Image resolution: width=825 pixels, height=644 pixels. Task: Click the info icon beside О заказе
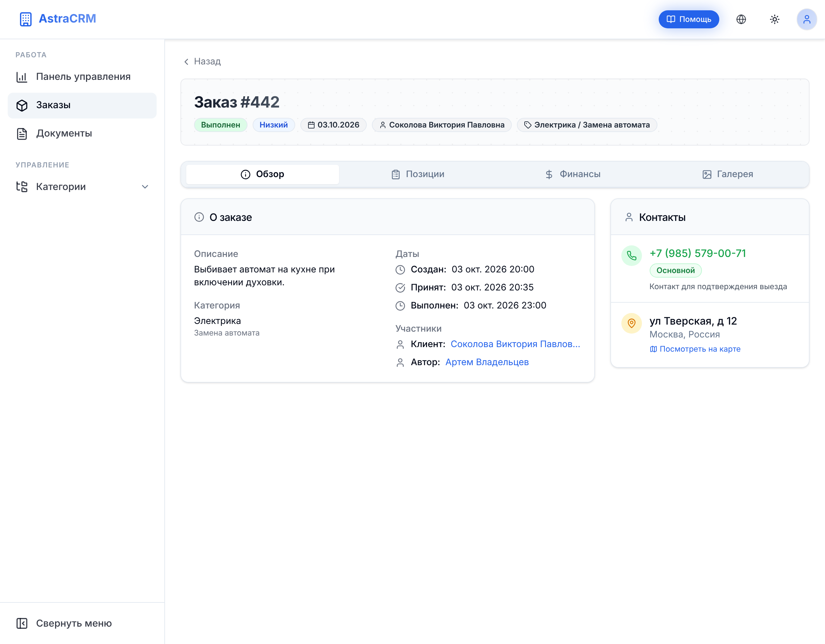coord(199,217)
